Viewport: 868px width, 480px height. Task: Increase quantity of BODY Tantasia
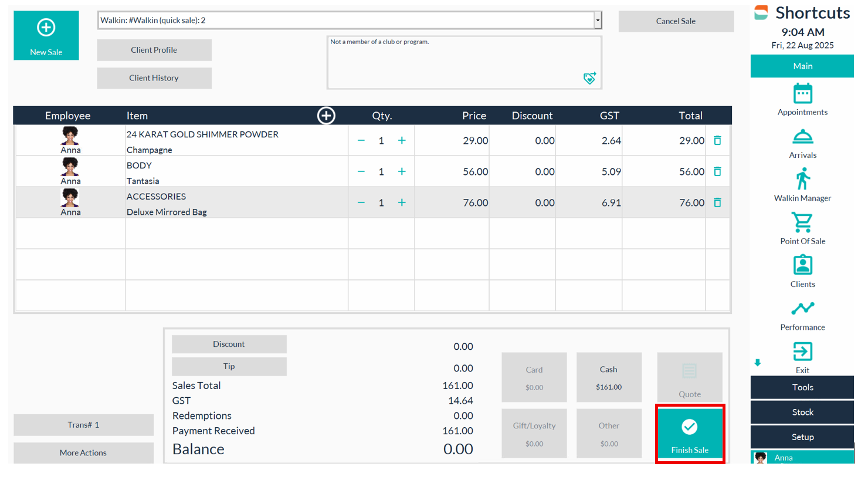tap(402, 171)
